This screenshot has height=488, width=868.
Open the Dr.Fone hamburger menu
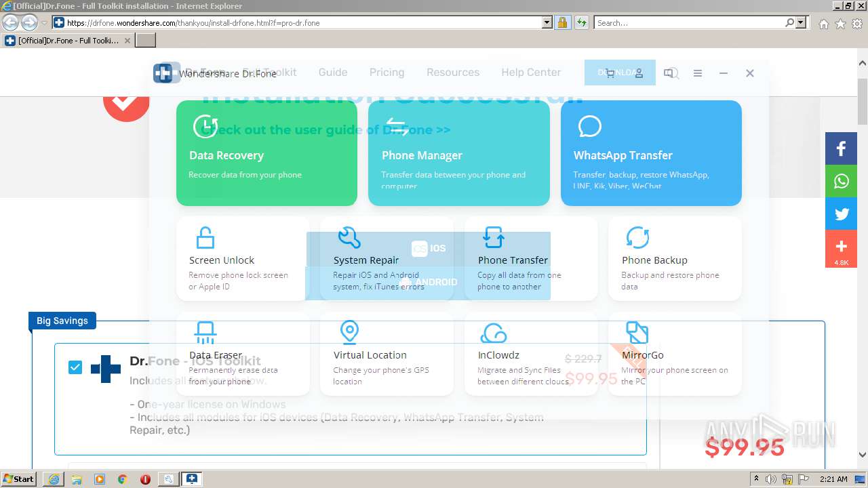[x=698, y=73]
